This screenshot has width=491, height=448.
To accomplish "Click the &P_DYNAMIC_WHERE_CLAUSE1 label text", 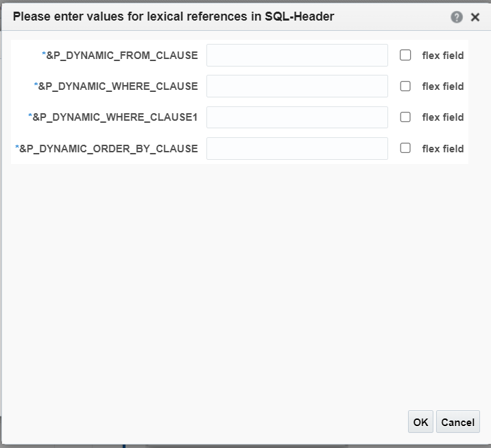I will pyautogui.click(x=115, y=117).
